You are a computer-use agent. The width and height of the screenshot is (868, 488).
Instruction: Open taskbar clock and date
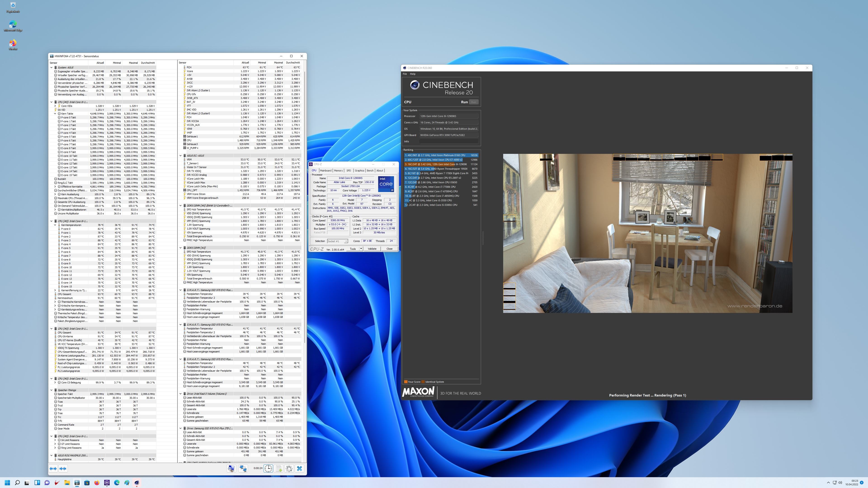[x=851, y=483]
